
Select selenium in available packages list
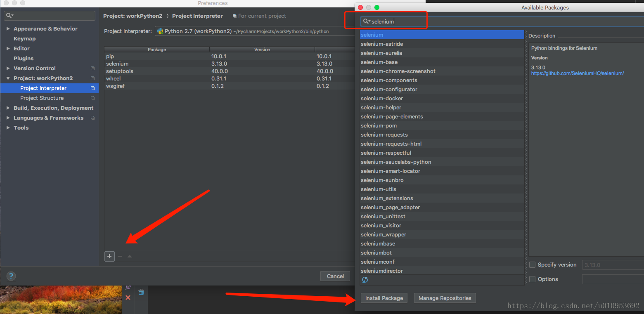(x=442, y=35)
